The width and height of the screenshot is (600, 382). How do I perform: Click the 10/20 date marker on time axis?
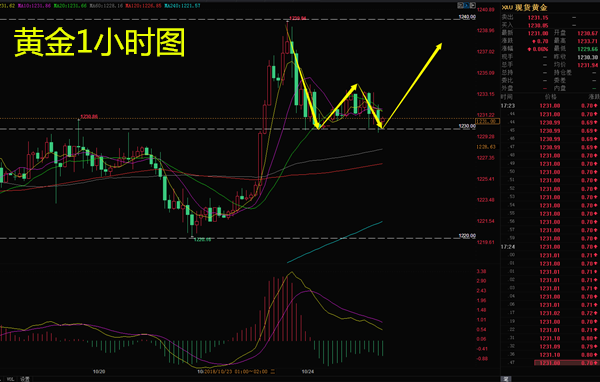[99, 371]
